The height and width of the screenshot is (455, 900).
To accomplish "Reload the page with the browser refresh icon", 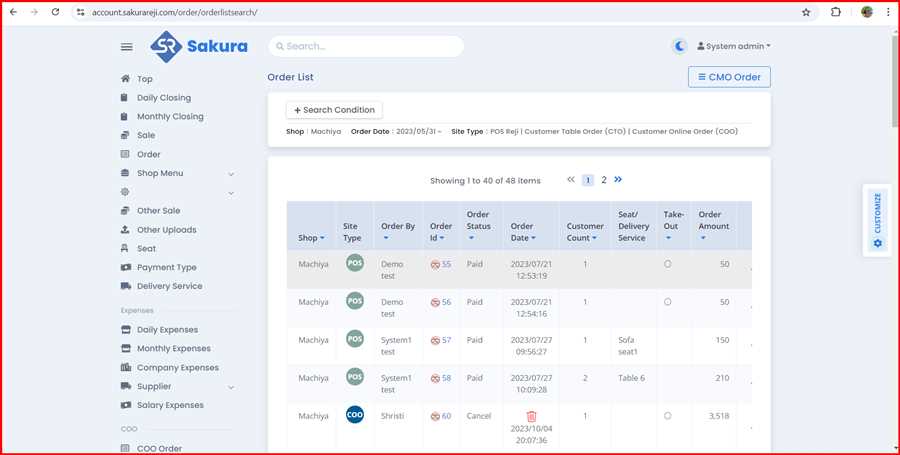I will click(x=55, y=12).
